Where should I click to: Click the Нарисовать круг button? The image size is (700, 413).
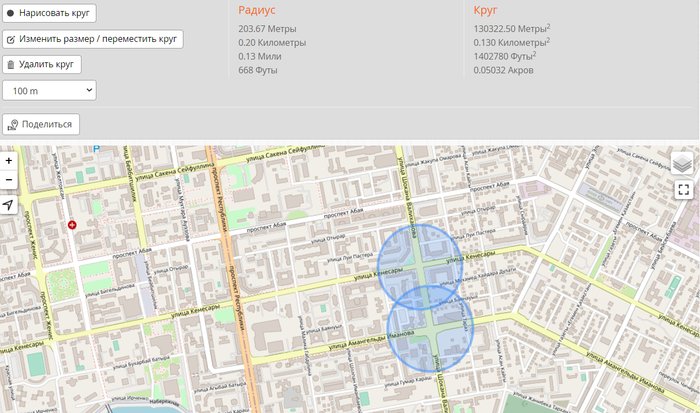click(49, 13)
